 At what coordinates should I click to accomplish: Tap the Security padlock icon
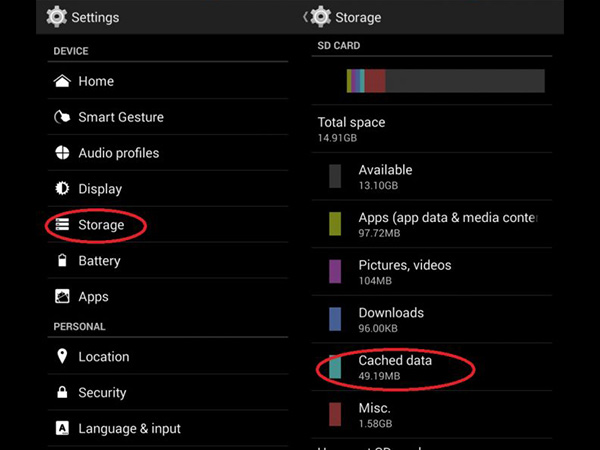tap(61, 393)
